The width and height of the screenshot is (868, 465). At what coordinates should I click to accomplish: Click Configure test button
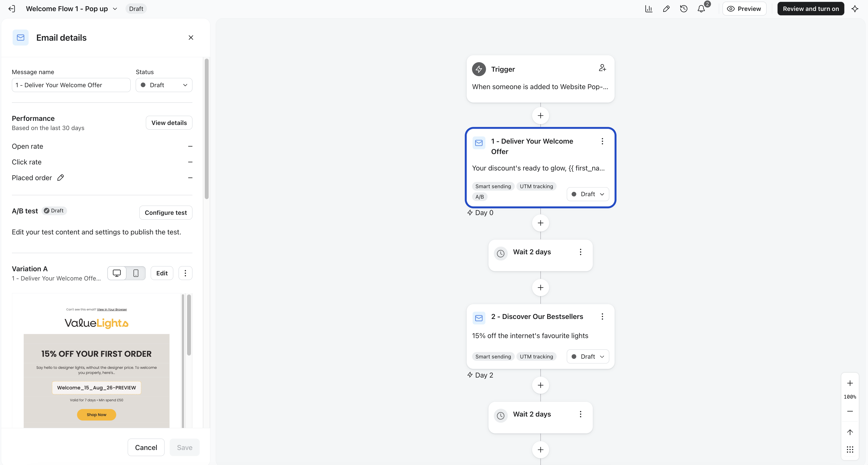(x=166, y=213)
